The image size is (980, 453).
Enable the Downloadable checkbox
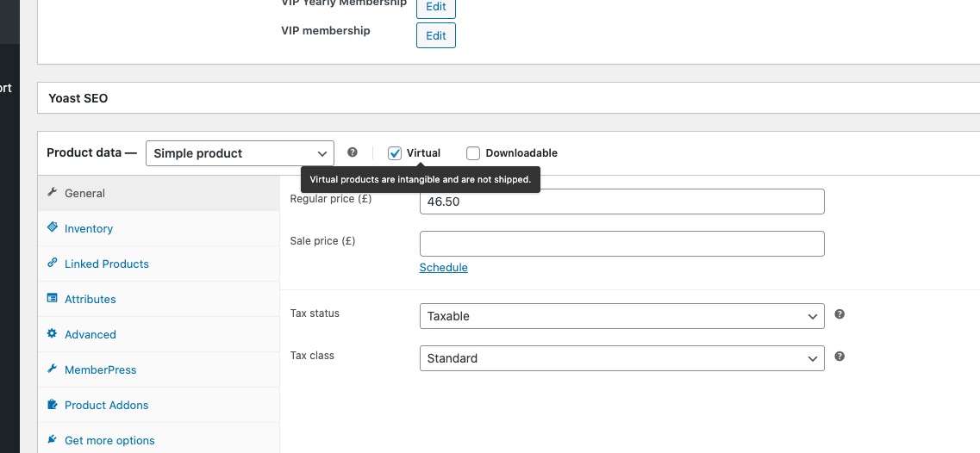point(473,153)
